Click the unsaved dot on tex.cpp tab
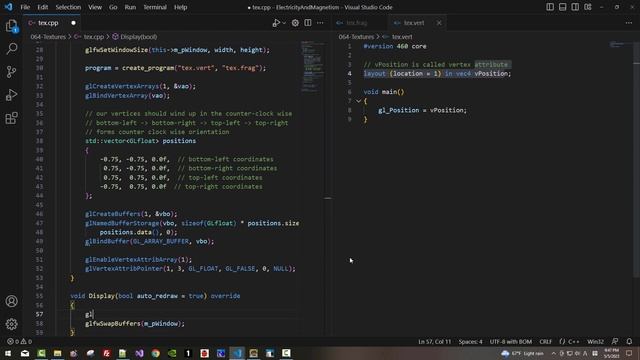Viewport: 640px width, 360px height. tap(73, 23)
